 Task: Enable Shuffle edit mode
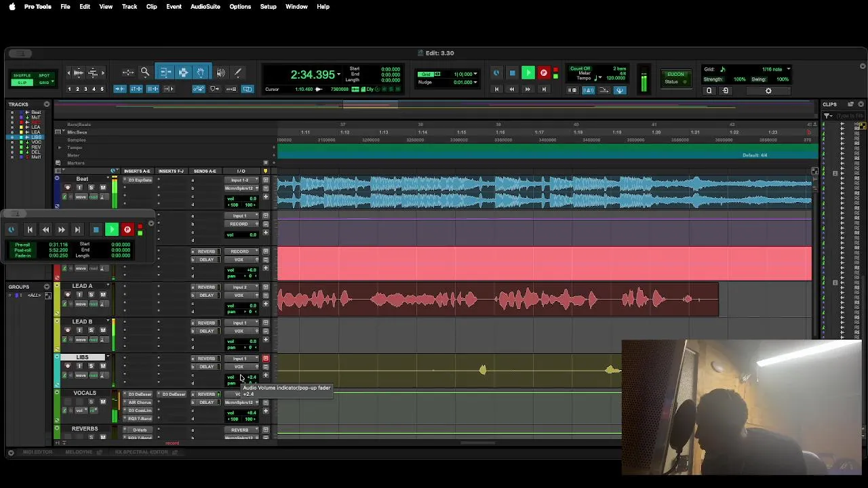pos(22,75)
